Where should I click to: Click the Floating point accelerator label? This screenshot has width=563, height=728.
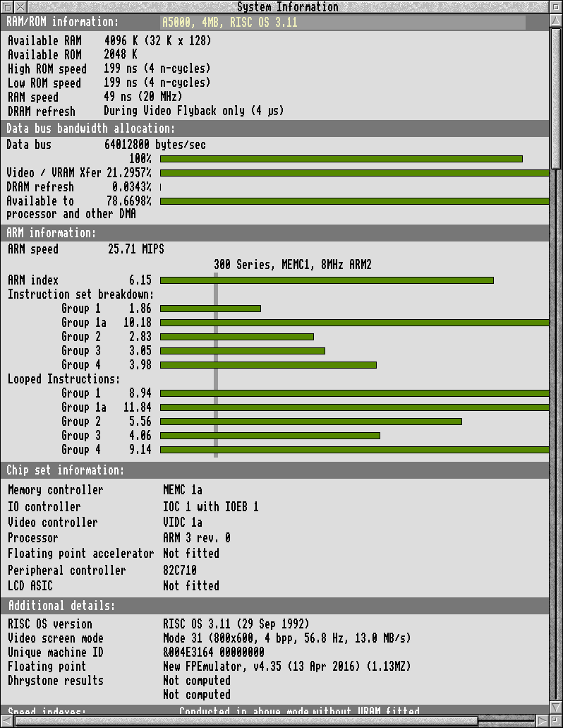[x=80, y=554]
